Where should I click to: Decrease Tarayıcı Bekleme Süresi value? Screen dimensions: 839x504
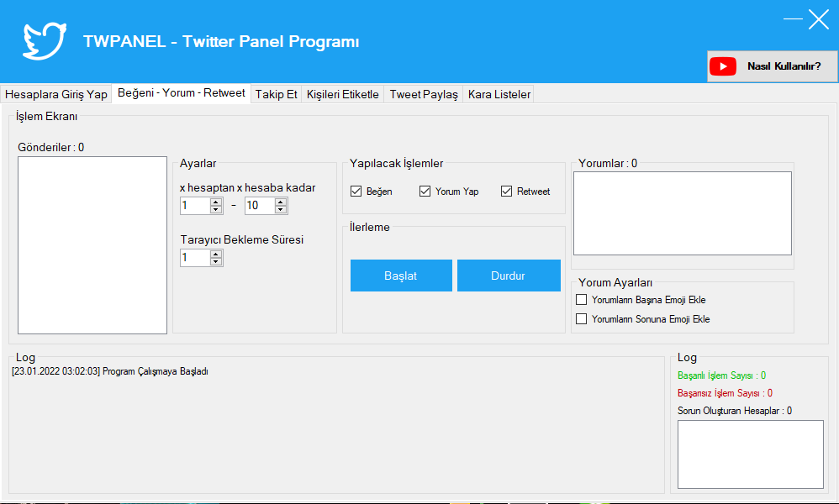point(216,262)
